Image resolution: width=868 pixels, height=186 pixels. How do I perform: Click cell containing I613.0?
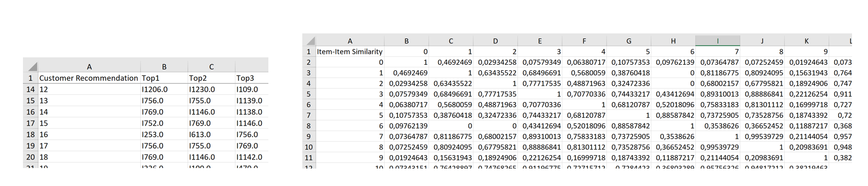pos(211,134)
